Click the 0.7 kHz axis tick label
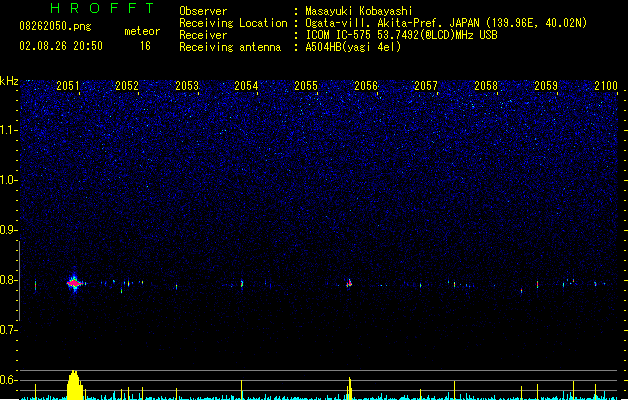 tap(8, 330)
